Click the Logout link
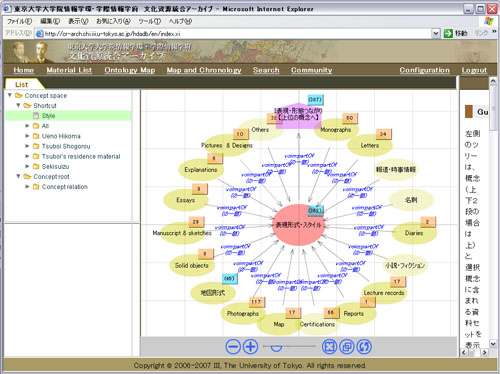The height and width of the screenshot is (374, 500). [474, 70]
